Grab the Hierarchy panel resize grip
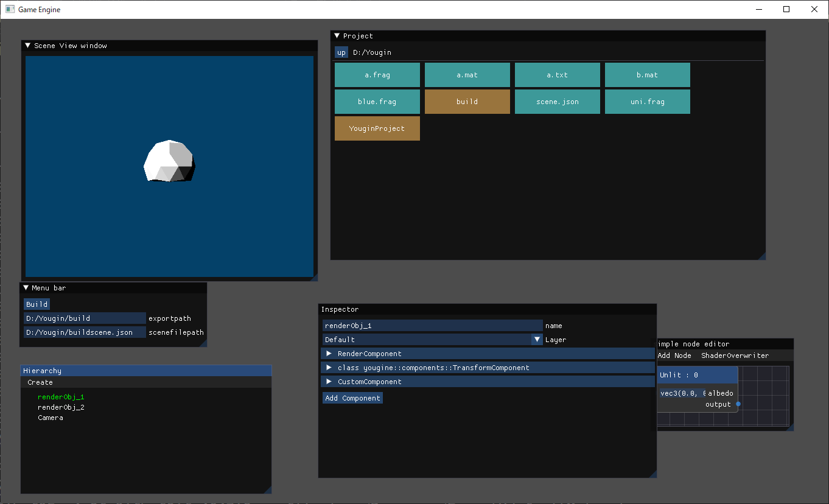Viewport: 829px width, 504px height. click(x=267, y=490)
